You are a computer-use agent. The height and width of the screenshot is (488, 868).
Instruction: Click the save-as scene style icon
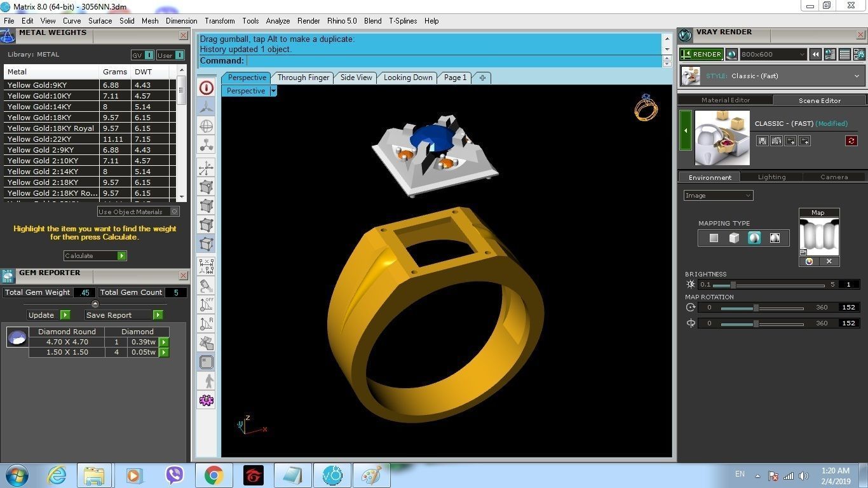776,140
